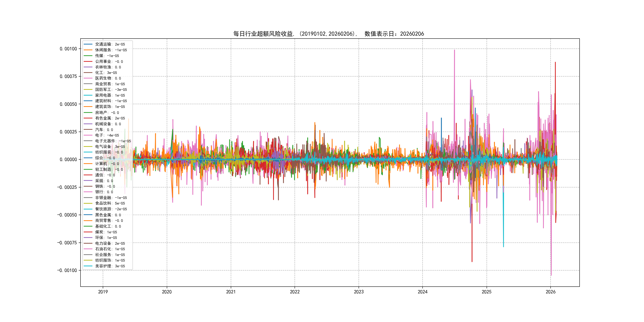The height and width of the screenshot is (322, 644).
Task: Click the 0.00000 y-axis tick label
Action: click(x=68, y=159)
